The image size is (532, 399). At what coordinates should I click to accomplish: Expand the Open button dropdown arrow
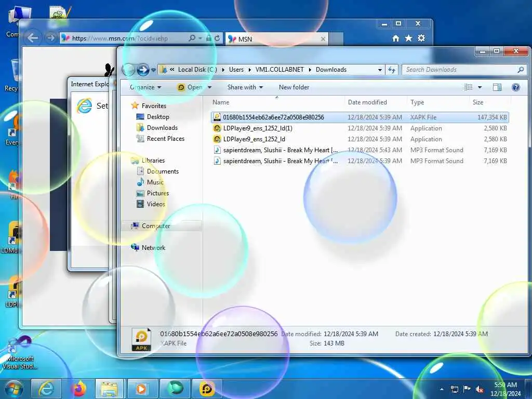[x=210, y=87]
